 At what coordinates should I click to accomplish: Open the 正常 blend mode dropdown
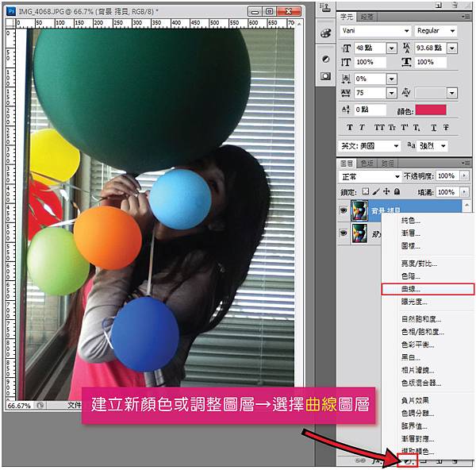click(x=370, y=176)
